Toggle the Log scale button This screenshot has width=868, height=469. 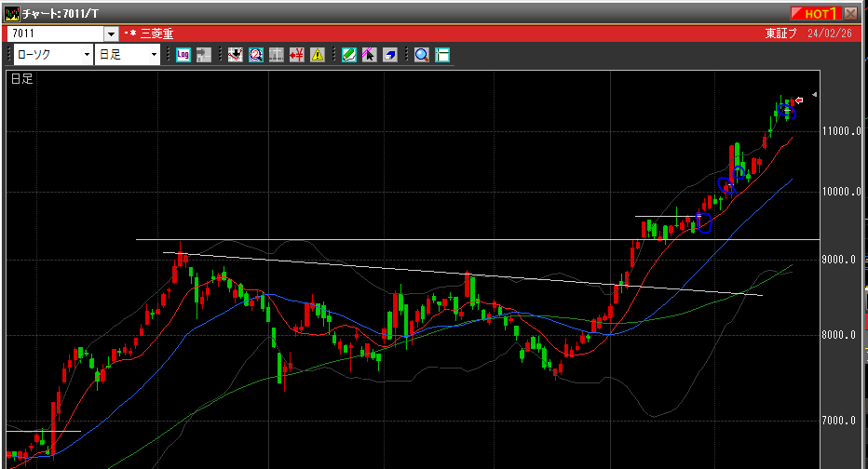[183, 55]
